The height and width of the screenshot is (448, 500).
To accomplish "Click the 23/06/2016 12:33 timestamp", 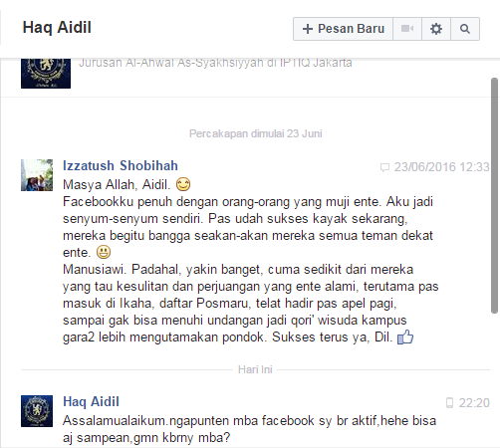I will click(441, 167).
